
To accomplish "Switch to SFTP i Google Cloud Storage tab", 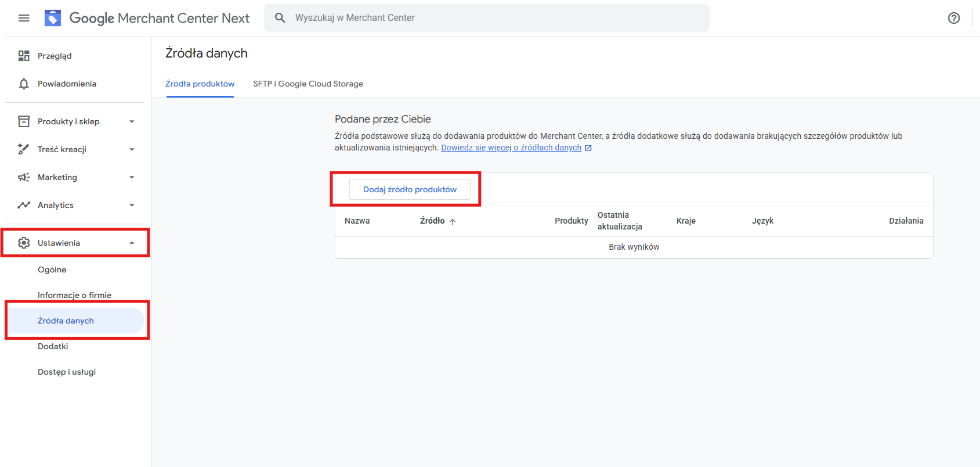I will tap(308, 84).
